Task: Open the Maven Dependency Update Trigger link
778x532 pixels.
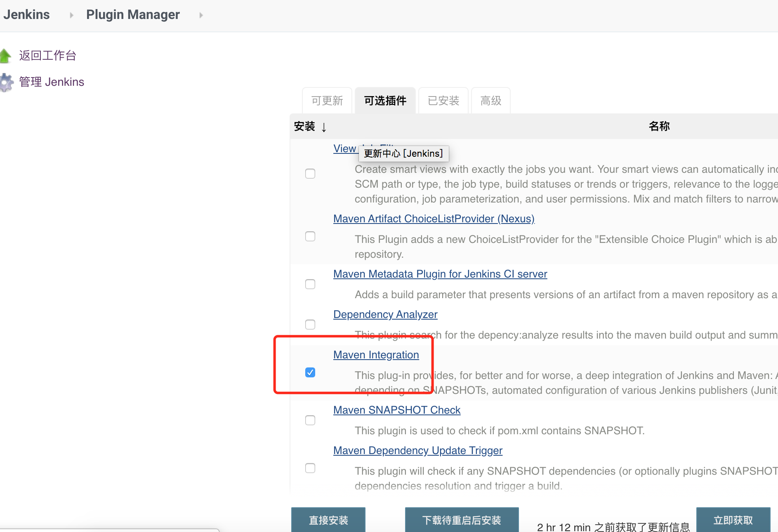Action: click(x=418, y=450)
